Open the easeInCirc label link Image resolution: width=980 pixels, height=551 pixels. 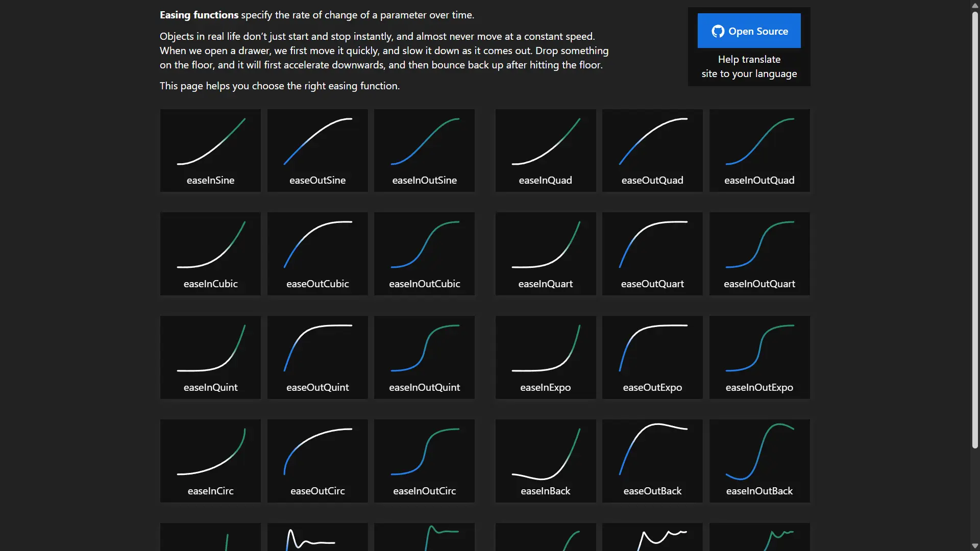click(210, 491)
